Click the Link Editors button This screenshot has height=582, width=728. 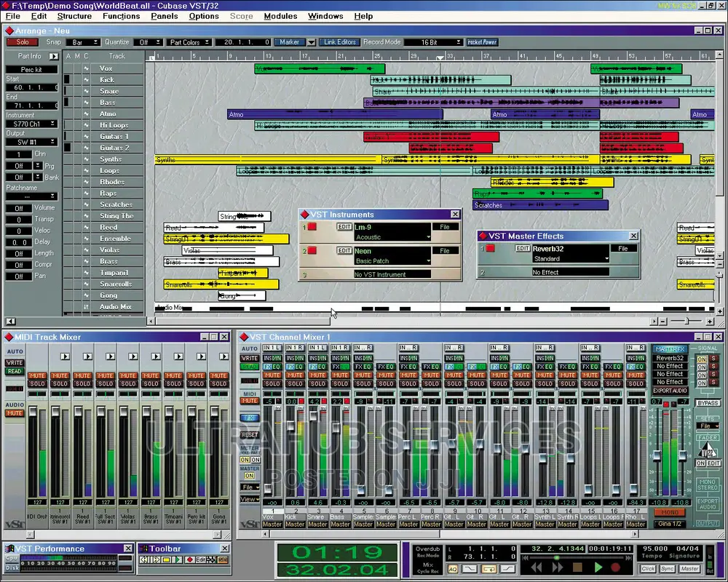pyautogui.click(x=339, y=42)
